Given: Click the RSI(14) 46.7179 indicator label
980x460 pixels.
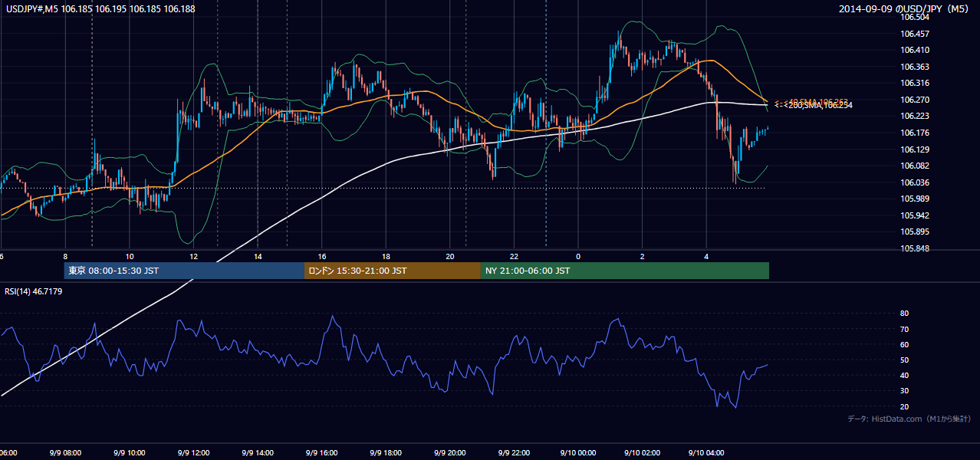Looking at the screenshot, I should point(34,291).
